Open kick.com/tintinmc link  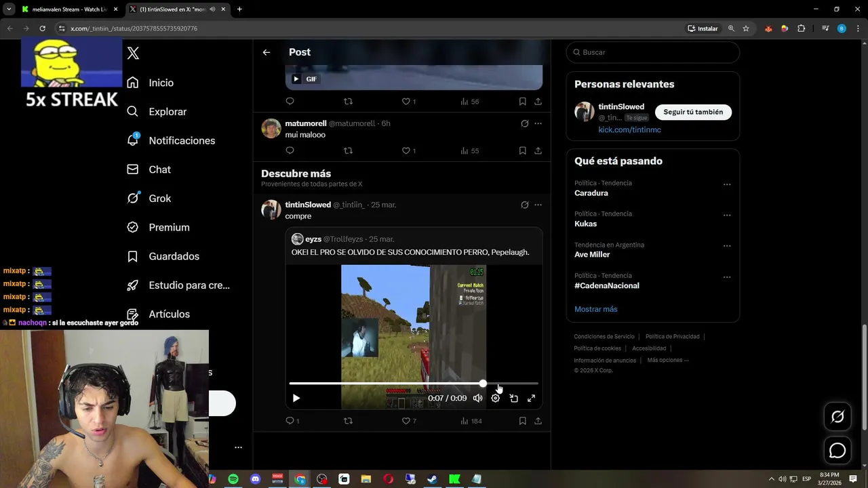coord(629,129)
